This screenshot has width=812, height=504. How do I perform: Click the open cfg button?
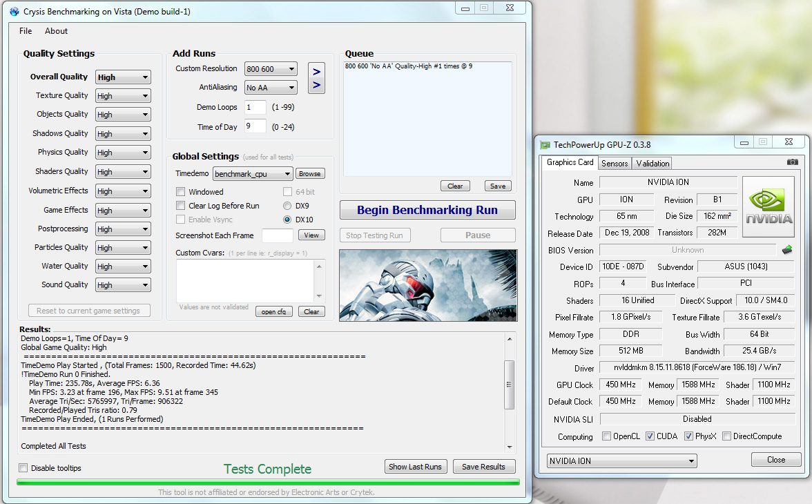(273, 311)
